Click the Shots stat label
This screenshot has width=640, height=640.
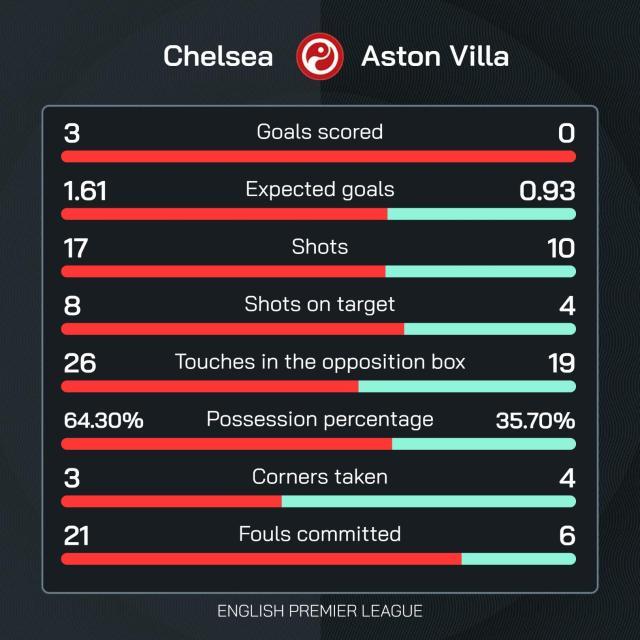(x=319, y=246)
